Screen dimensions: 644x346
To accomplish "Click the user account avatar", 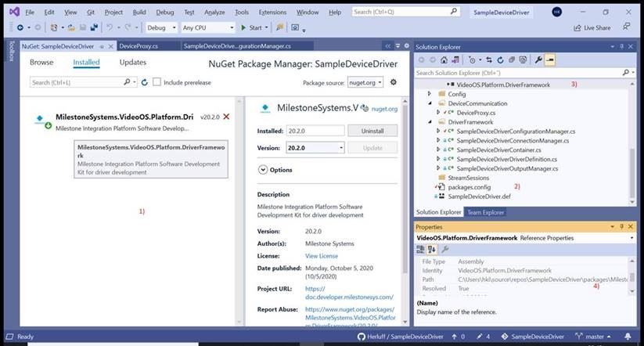I will click(557, 12).
